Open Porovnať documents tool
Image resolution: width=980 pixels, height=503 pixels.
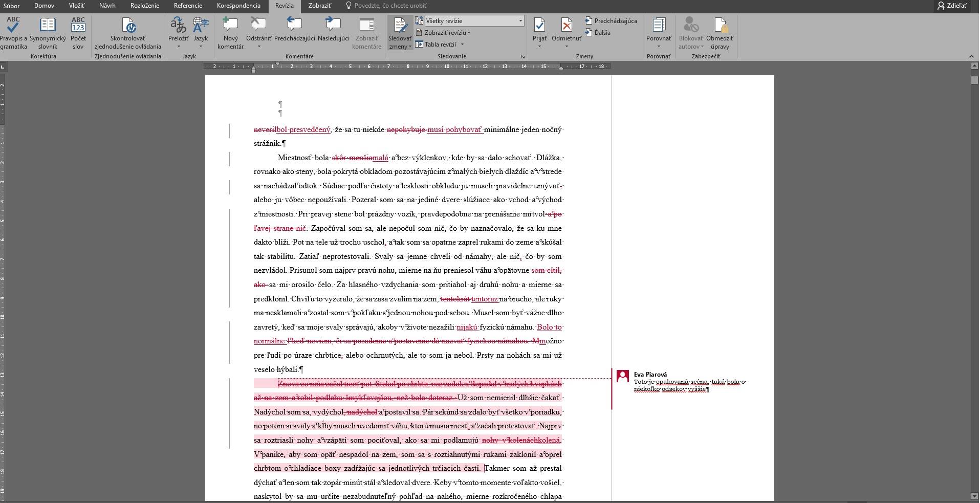[x=659, y=29]
